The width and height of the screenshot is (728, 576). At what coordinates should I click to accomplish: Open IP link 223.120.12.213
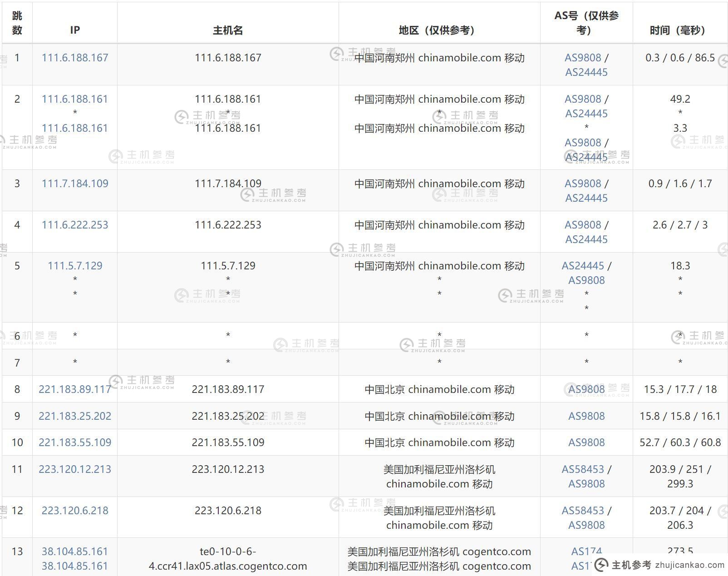tap(75, 469)
